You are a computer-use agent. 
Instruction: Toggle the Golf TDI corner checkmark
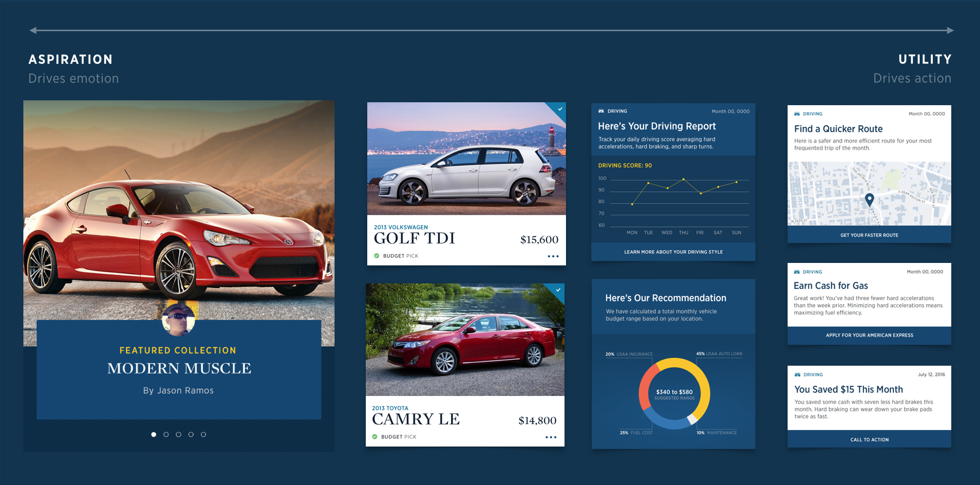[560, 109]
